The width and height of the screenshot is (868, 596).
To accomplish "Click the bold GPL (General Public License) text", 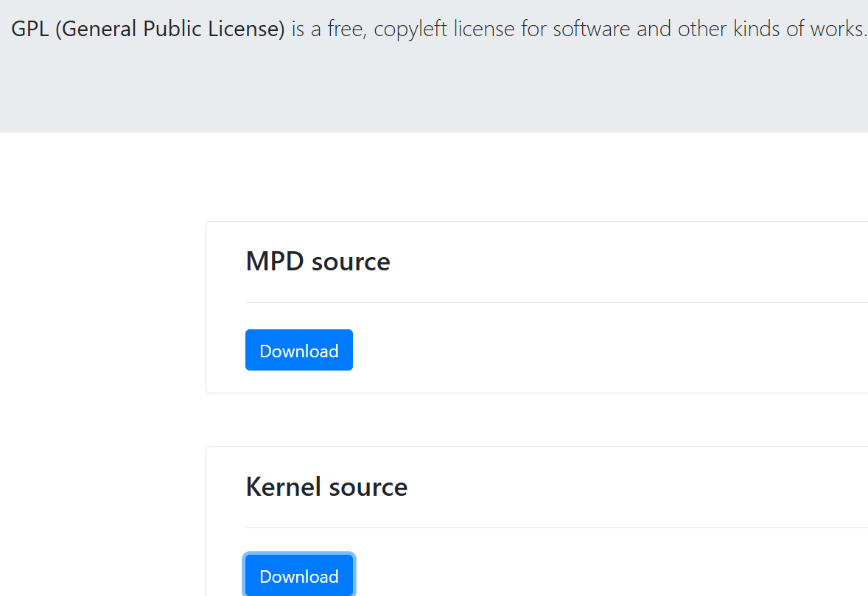I will point(147,29).
